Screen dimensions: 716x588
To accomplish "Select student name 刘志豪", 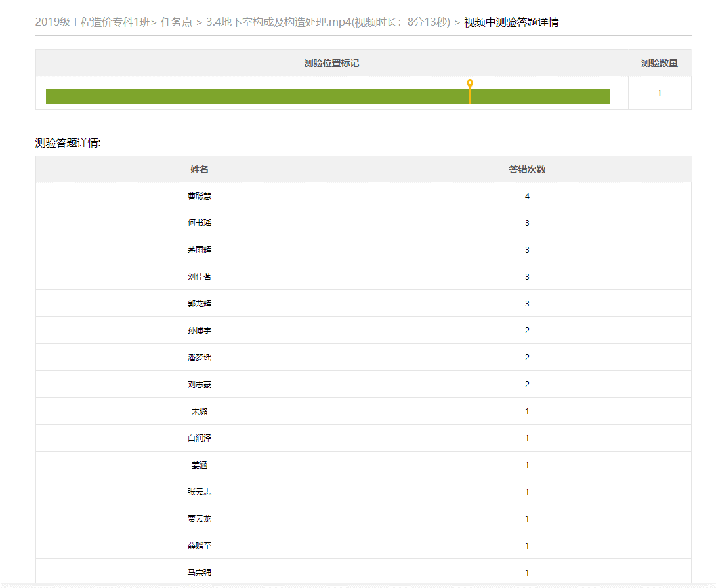I will [200, 385].
